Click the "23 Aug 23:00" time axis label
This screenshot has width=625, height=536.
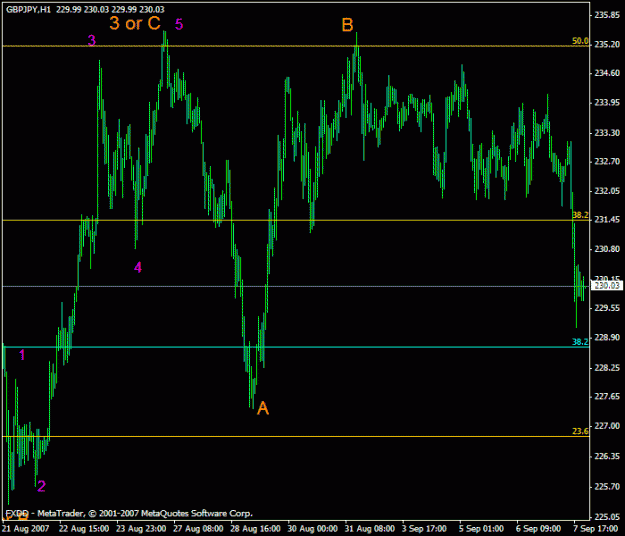141,529
